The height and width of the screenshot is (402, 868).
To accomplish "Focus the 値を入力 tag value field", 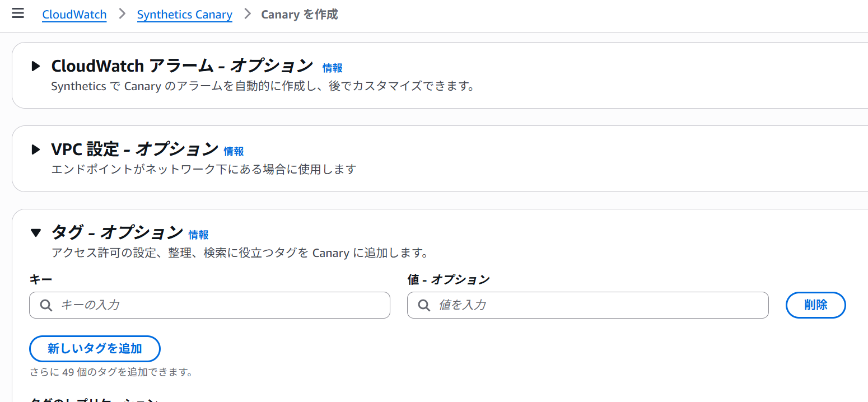I will click(596, 305).
